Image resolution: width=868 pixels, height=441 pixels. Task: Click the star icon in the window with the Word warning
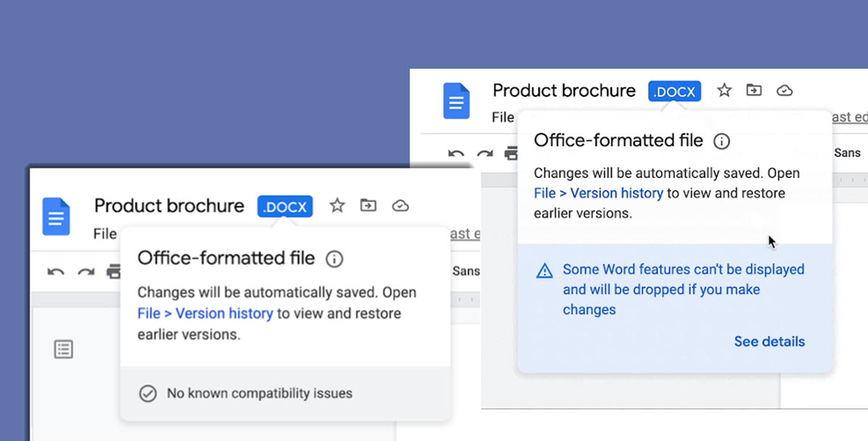pyautogui.click(x=724, y=91)
